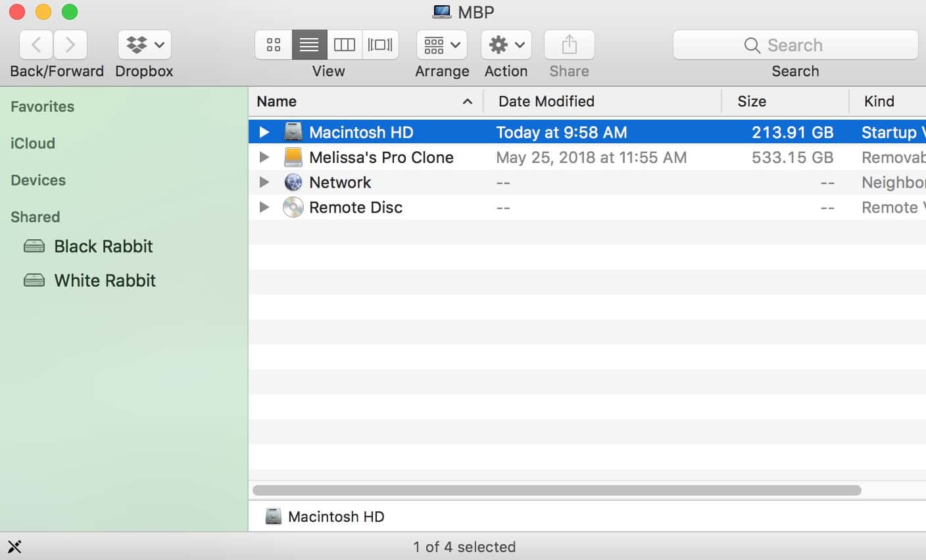Expand Remote Disc disclosure triangle
Screen dimensions: 926x560
coord(264,207)
